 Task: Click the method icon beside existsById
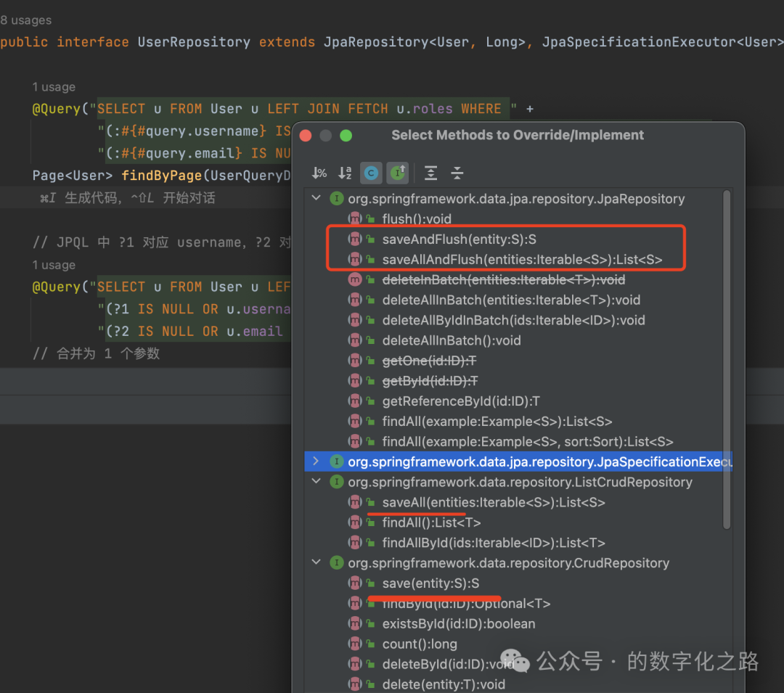(x=354, y=623)
